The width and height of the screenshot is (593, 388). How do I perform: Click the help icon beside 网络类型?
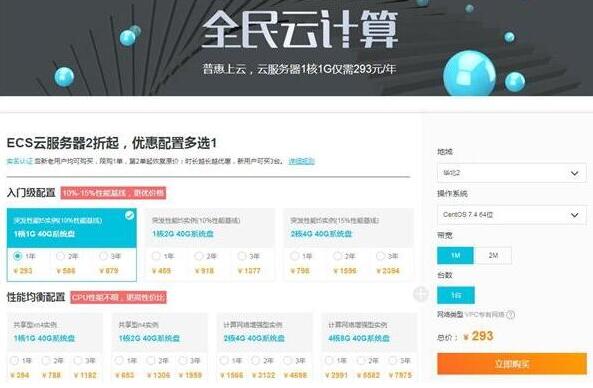[510, 315]
